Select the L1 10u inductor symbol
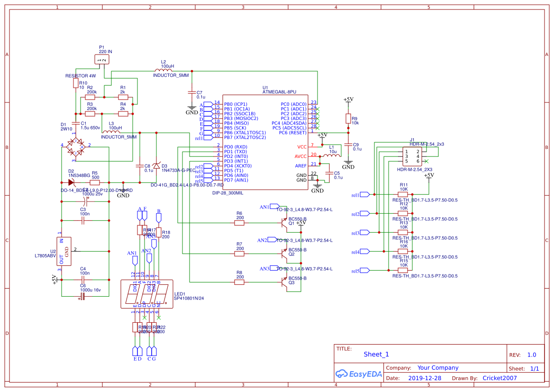This screenshot has width=554, height=392. point(331,155)
